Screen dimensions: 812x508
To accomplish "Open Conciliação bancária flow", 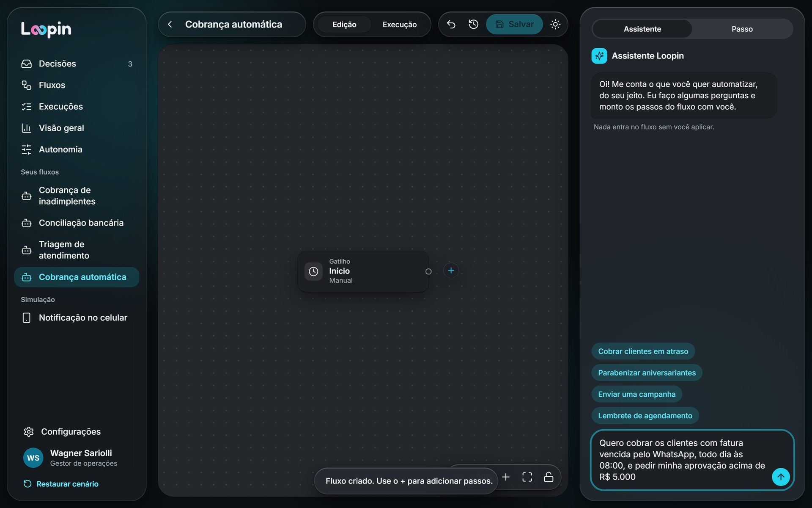I will pyautogui.click(x=77, y=223).
